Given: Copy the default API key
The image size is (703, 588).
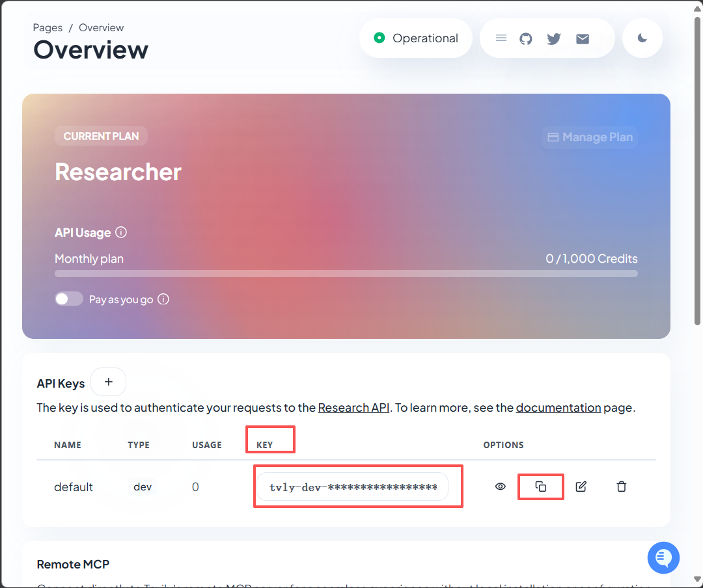Looking at the screenshot, I should coord(541,487).
